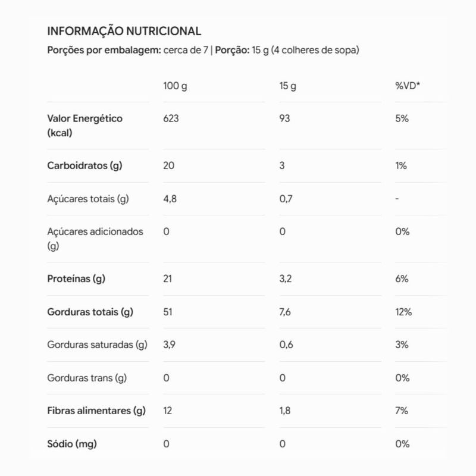Image resolution: width=476 pixels, height=476 pixels.
Task: Click the Gorduras totais (g) label
Action: tap(90, 312)
